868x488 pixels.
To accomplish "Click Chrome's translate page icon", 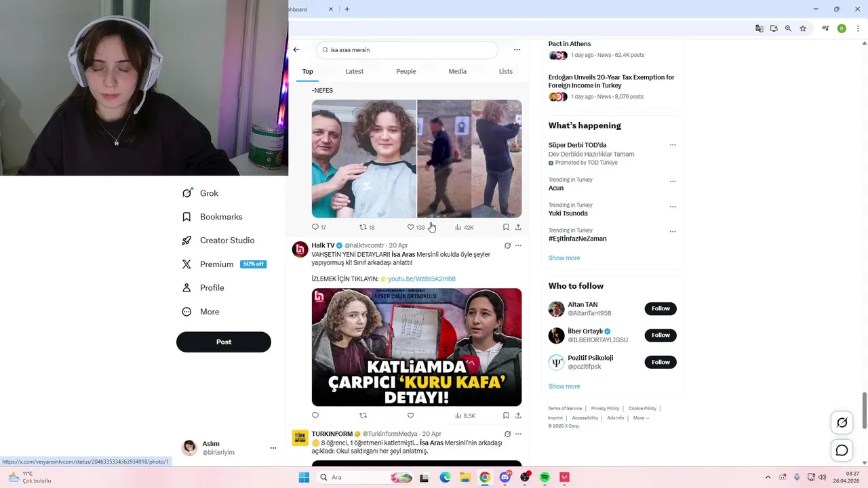I will [759, 28].
